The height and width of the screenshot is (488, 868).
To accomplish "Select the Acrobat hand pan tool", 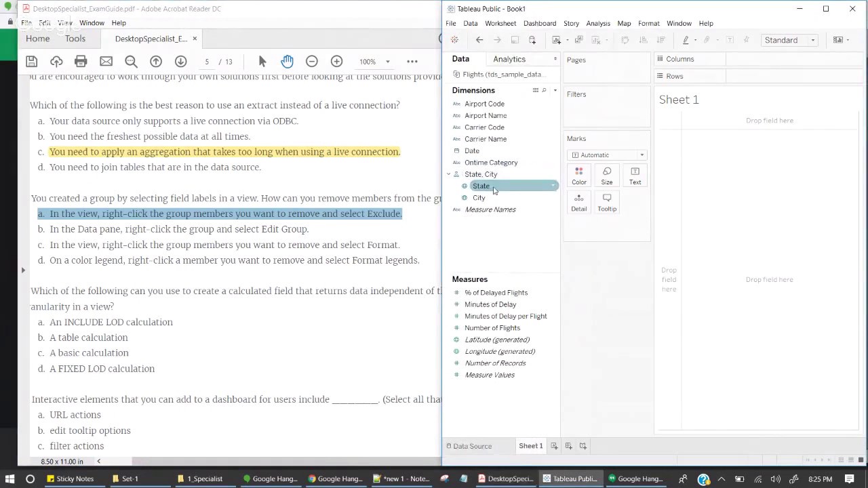I will tap(287, 62).
